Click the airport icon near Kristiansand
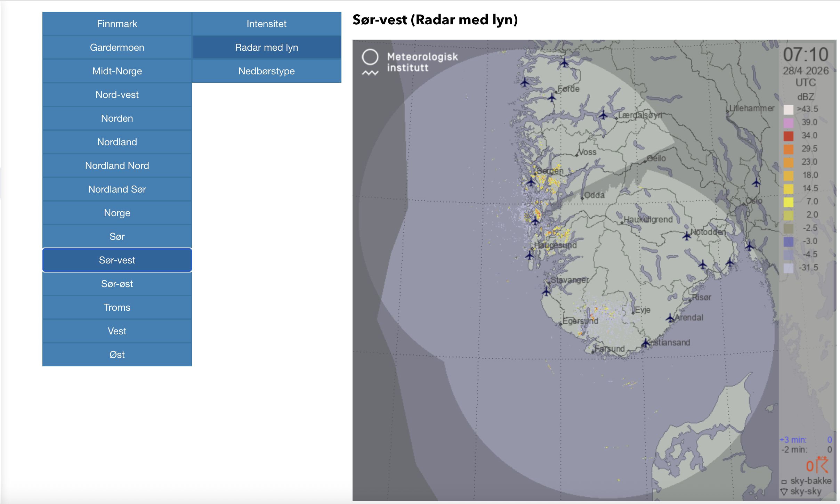Image resolution: width=840 pixels, height=504 pixels. click(645, 343)
